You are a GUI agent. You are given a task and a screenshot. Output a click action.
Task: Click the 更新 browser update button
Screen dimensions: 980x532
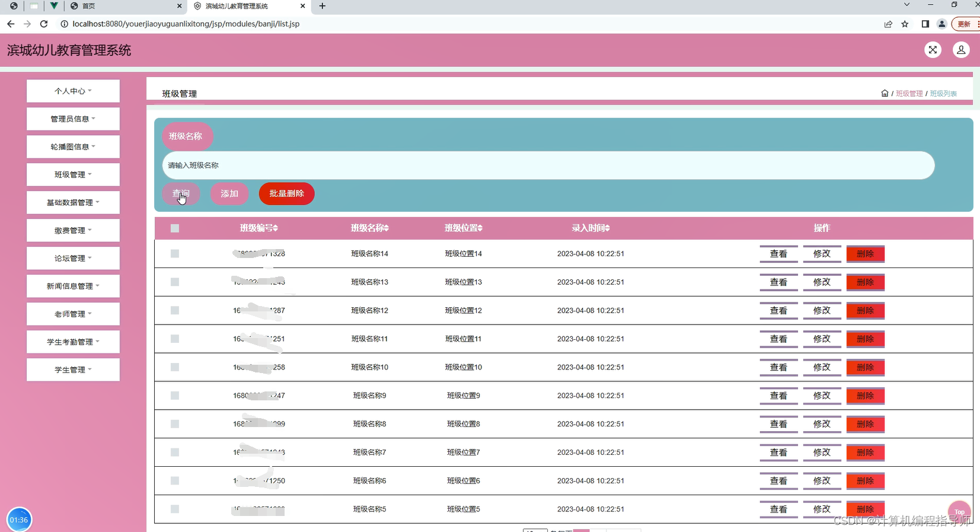pos(965,24)
